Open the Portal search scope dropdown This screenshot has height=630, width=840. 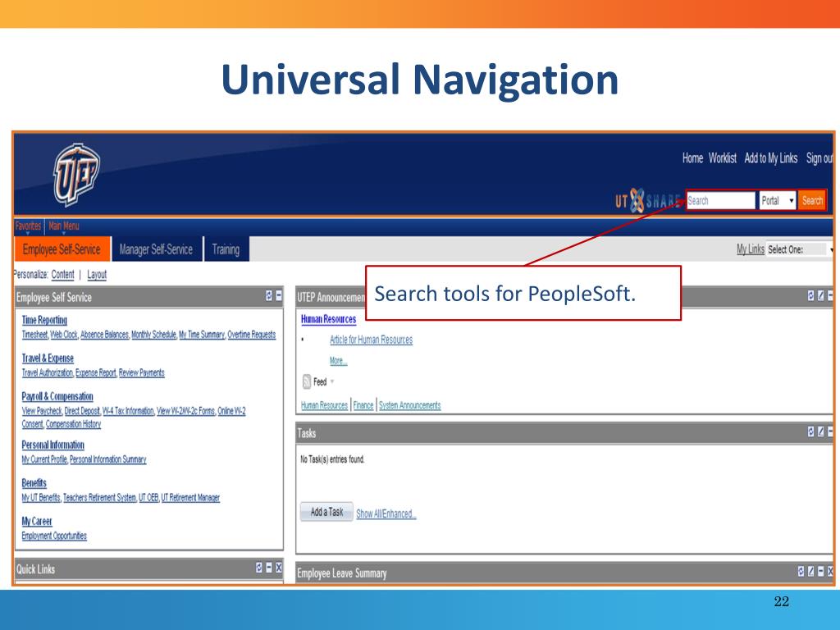pos(778,201)
